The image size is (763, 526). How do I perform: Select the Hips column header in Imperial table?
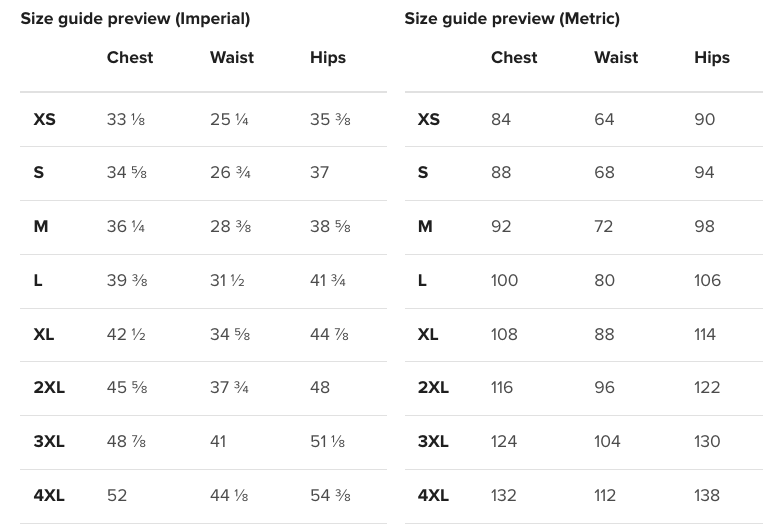point(328,58)
